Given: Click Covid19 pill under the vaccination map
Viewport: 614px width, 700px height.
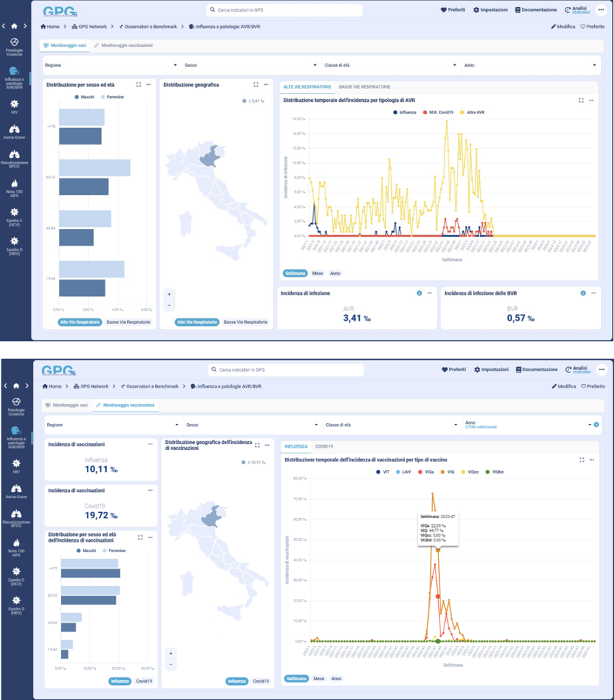Looking at the screenshot, I should (x=260, y=682).
